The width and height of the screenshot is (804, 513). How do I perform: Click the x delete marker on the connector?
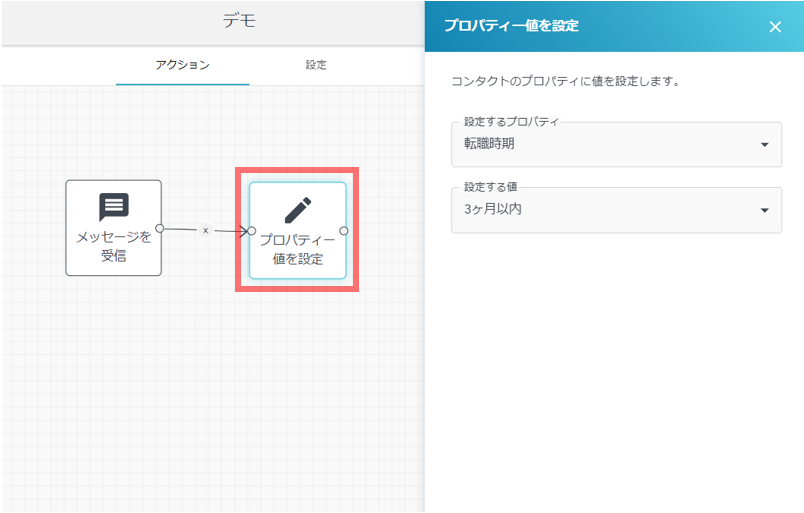point(206,230)
